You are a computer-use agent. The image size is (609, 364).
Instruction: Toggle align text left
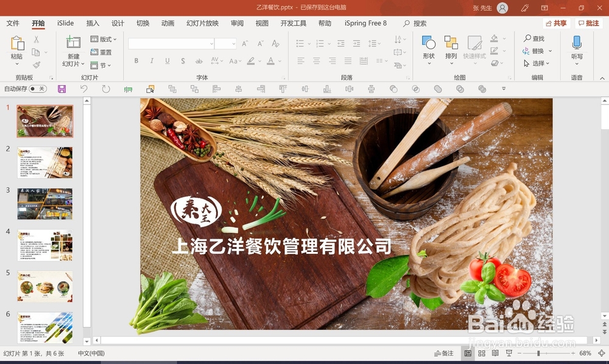(301, 60)
